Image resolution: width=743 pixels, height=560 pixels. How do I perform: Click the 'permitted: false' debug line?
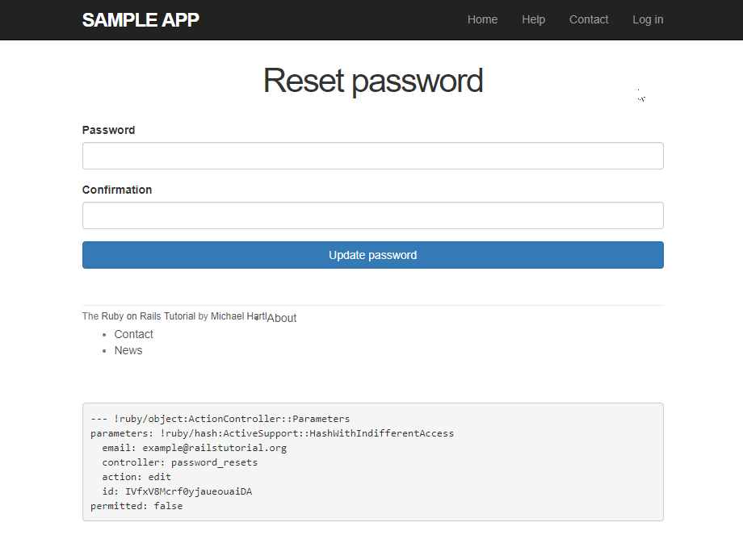click(136, 506)
